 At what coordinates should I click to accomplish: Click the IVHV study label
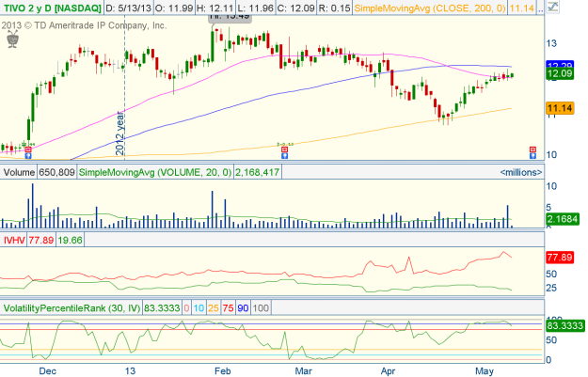[13, 240]
